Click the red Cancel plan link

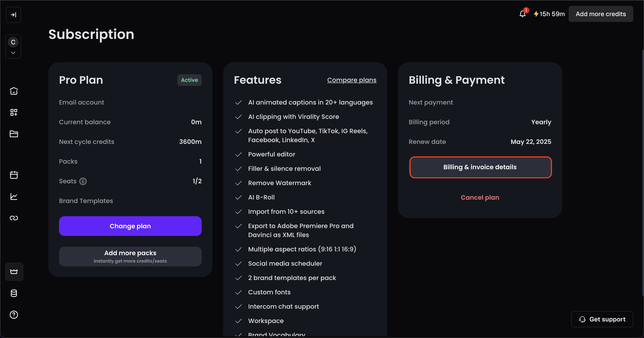point(480,197)
